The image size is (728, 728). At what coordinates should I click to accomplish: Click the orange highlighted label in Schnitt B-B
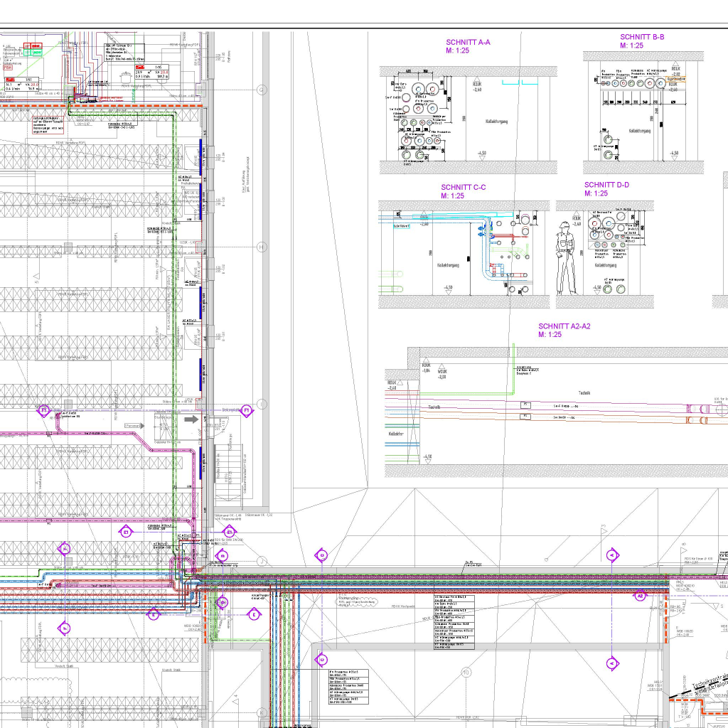[675, 80]
